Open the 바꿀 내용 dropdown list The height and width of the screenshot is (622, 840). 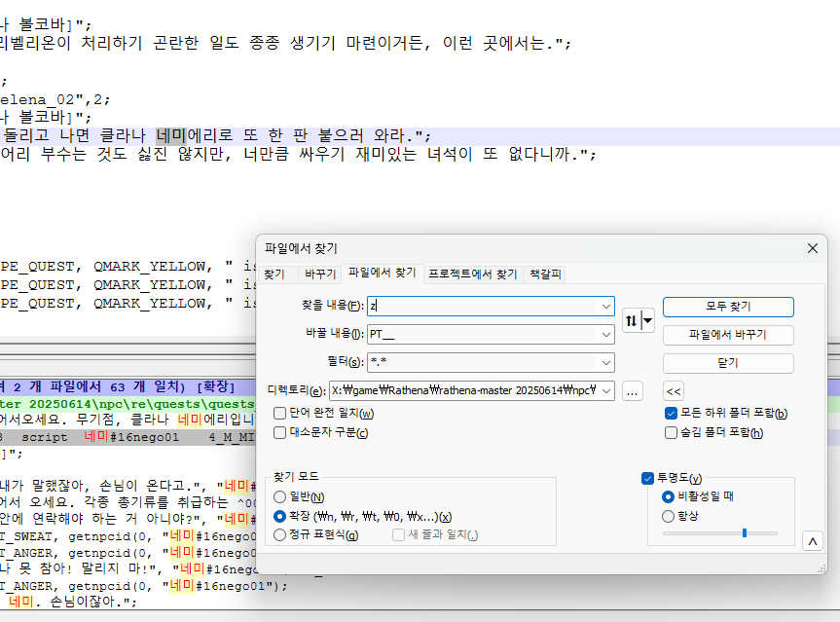[605, 335]
